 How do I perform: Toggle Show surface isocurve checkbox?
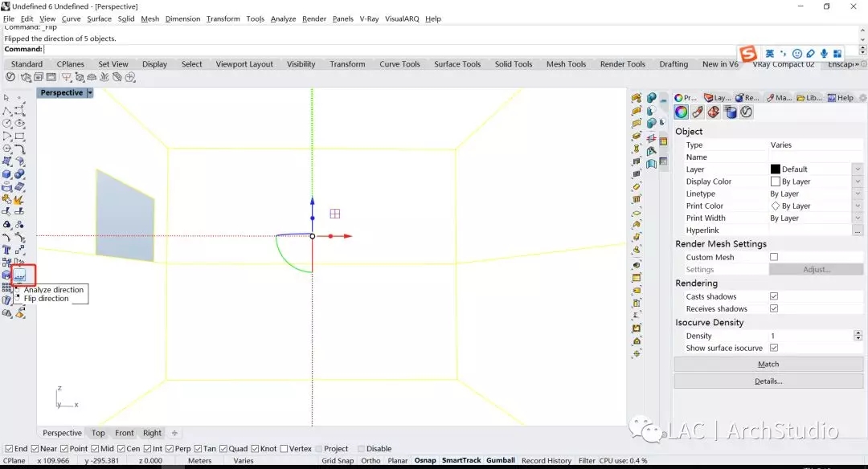pyautogui.click(x=774, y=348)
